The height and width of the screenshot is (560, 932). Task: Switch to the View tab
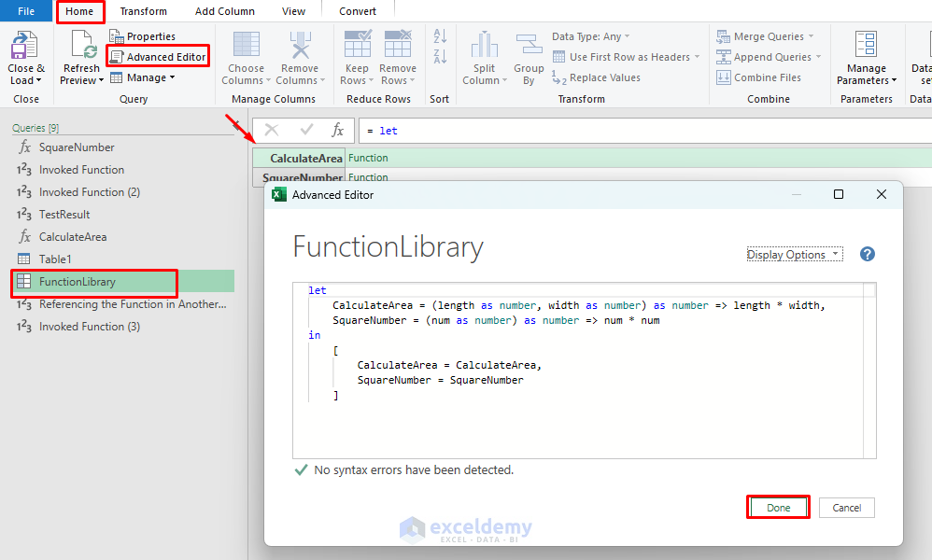(x=293, y=11)
